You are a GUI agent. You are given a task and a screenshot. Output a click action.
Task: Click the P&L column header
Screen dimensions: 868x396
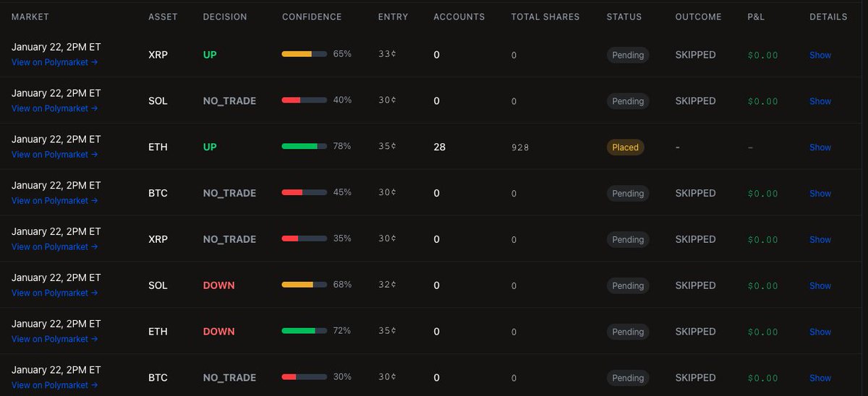pos(756,17)
